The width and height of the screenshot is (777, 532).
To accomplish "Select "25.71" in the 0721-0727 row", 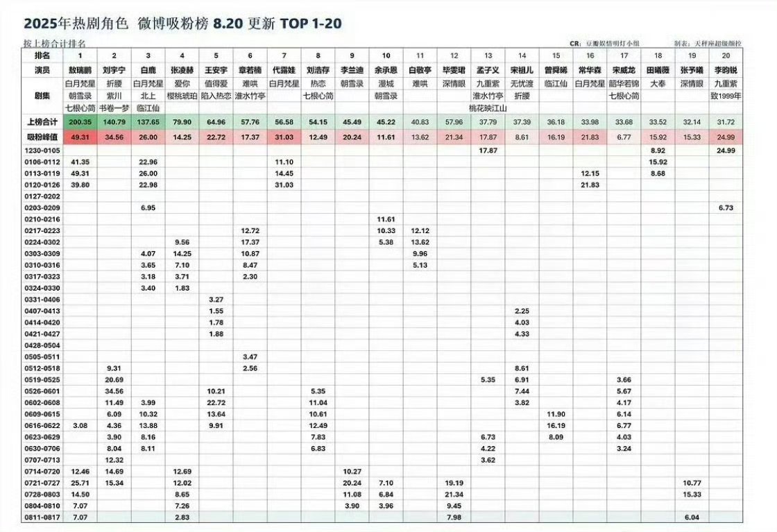I will 80,483.
